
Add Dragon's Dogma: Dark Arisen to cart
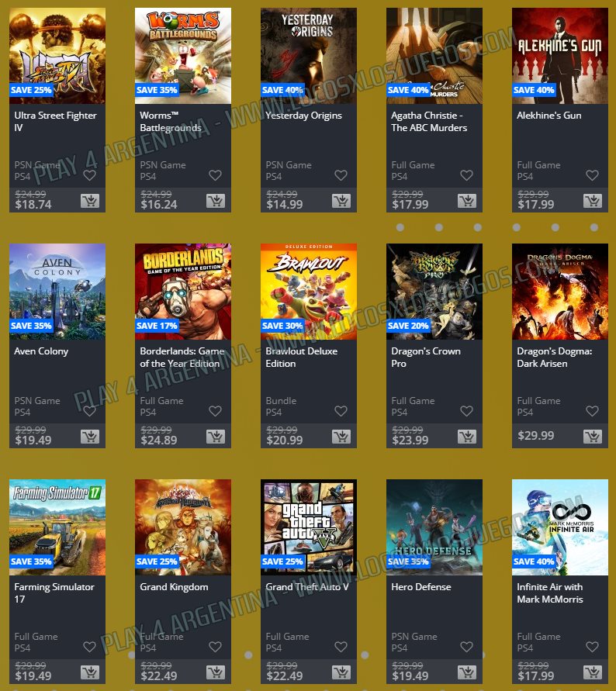click(593, 437)
